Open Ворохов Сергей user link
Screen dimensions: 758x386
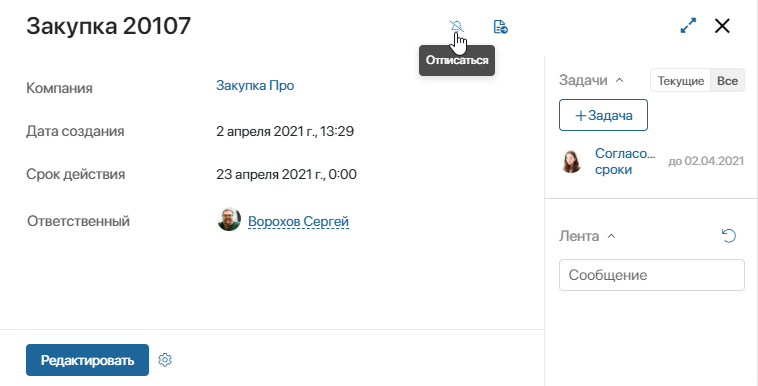298,222
